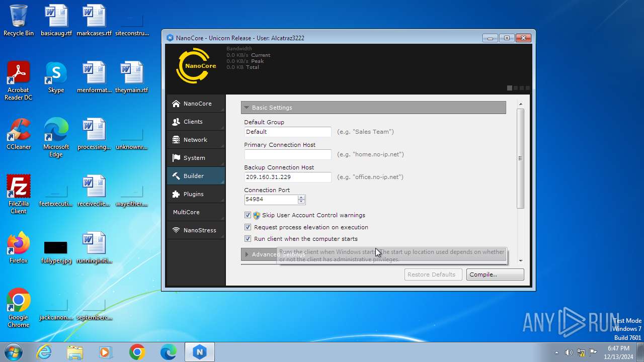Select the processing rtf desktop file
Image resolution: width=644 pixels, height=362 pixels.
pos(94,134)
